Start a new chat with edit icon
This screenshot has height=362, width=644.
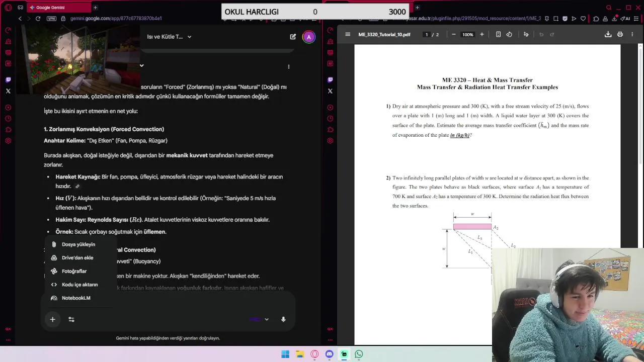(293, 37)
